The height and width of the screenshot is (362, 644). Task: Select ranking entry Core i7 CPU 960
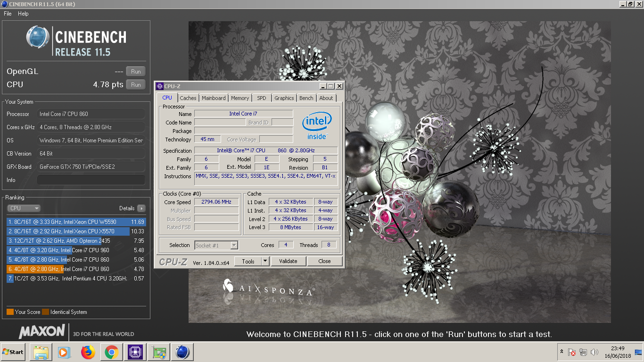76,250
